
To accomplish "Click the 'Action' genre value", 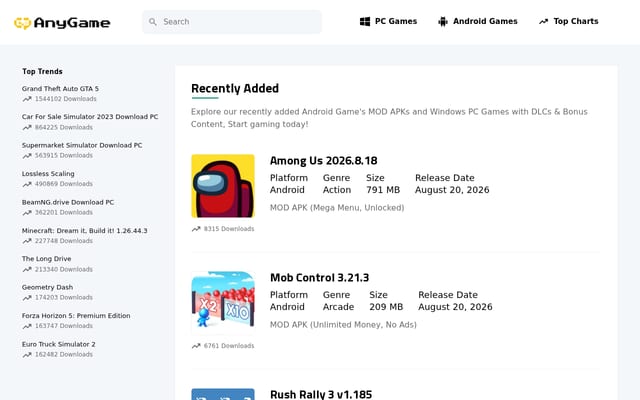I will 337,190.
